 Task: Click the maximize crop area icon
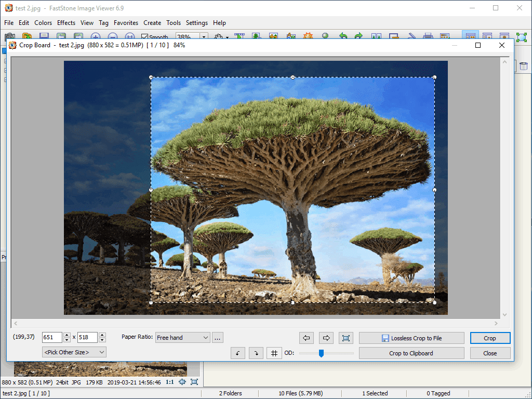click(346, 338)
